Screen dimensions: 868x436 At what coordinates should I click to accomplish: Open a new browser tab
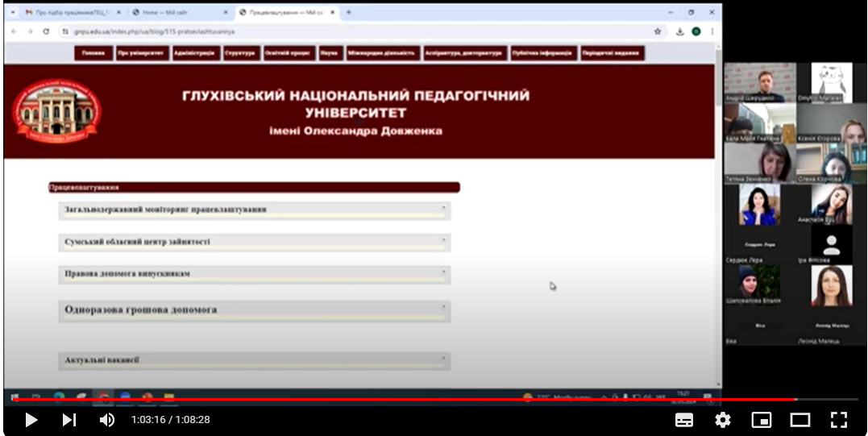[x=349, y=12]
